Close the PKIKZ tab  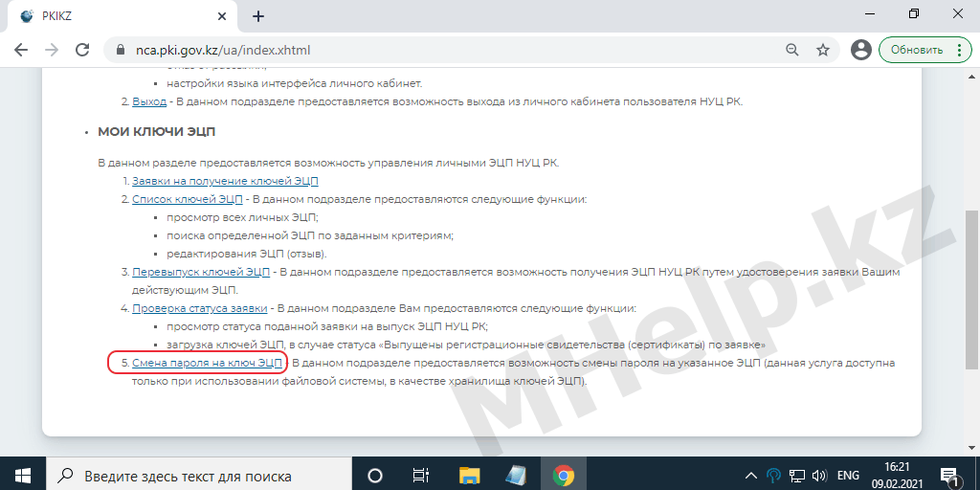(224, 17)
